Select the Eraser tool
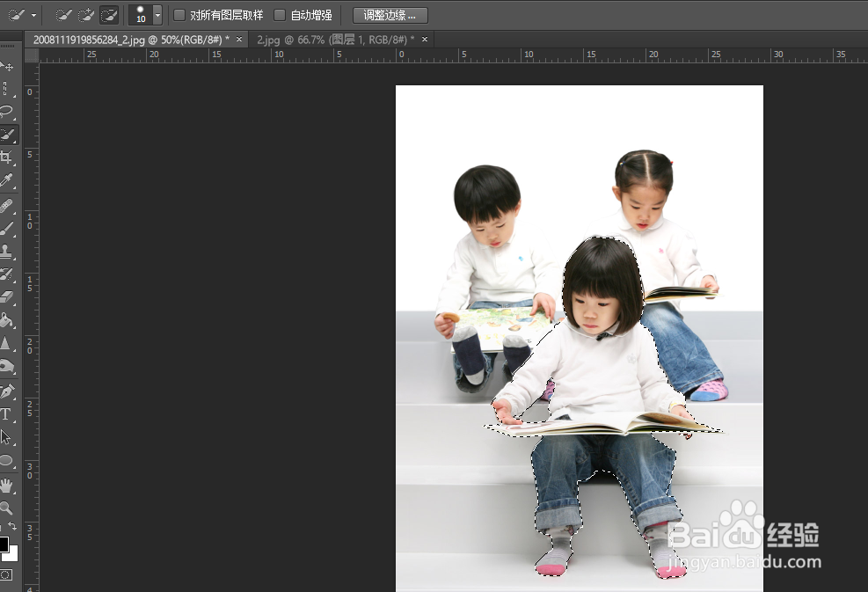This screenshot has width=868, height=592. (x=7, y=296)
